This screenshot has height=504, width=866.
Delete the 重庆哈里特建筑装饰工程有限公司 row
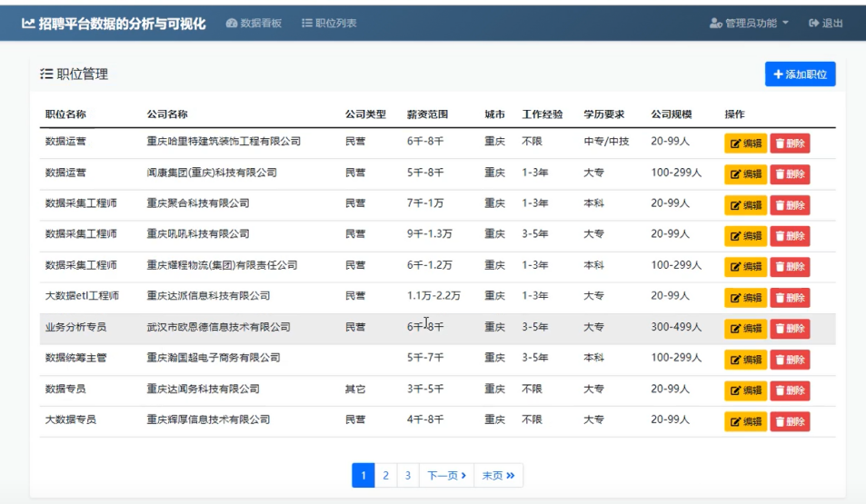790,143
